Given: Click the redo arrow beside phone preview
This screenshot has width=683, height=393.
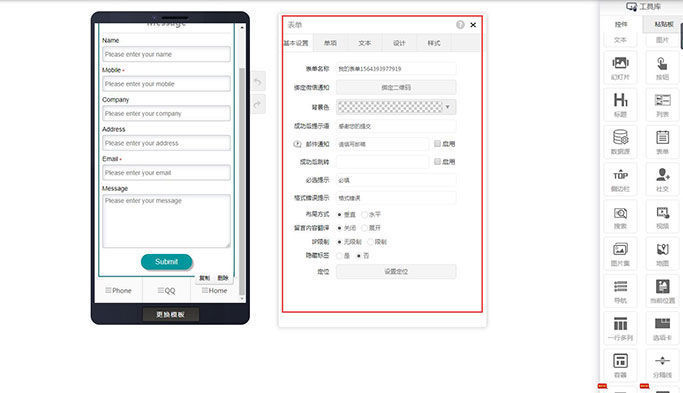Looking at the screenshot, I should 258,104.
